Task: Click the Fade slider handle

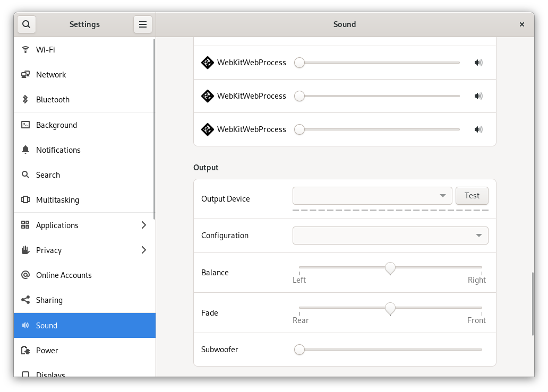Action: click(x=390, y=308)
